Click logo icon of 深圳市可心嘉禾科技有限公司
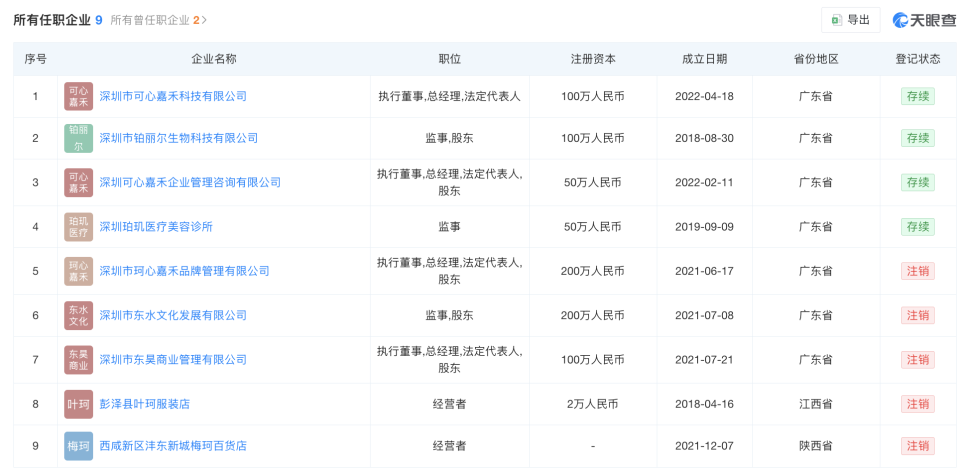This screenshot has width=960, height=474. click(x=78, y=96)
